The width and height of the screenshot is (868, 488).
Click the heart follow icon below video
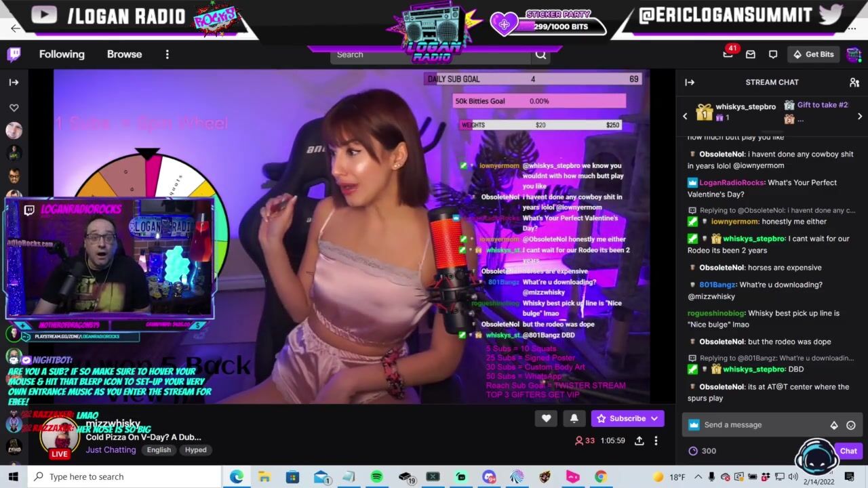[x=546, y=419]
